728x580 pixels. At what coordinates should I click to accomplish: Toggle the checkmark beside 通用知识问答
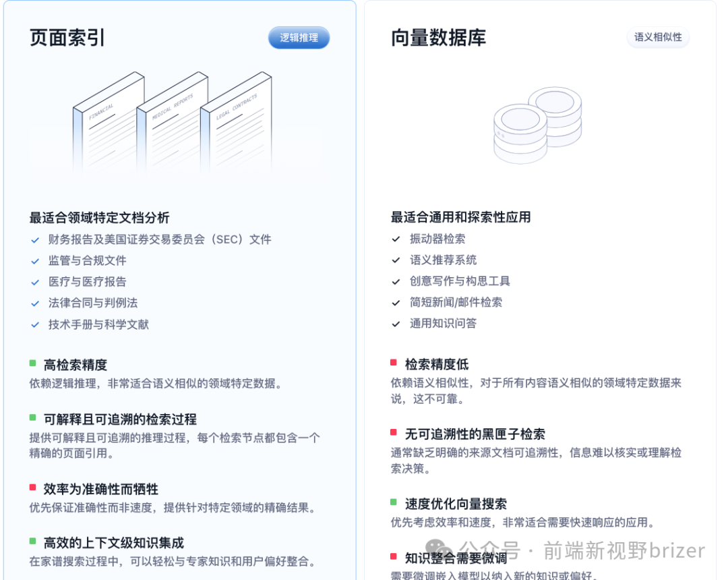[396, 324]
